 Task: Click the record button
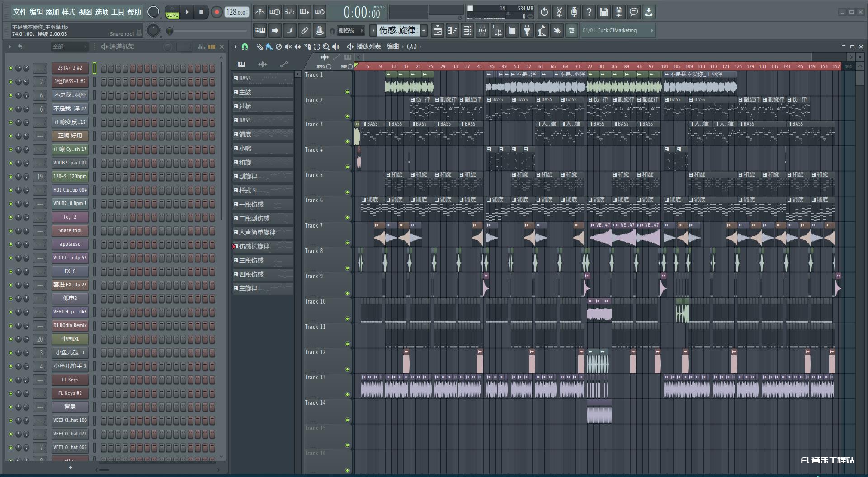click(x=217, y=12)
